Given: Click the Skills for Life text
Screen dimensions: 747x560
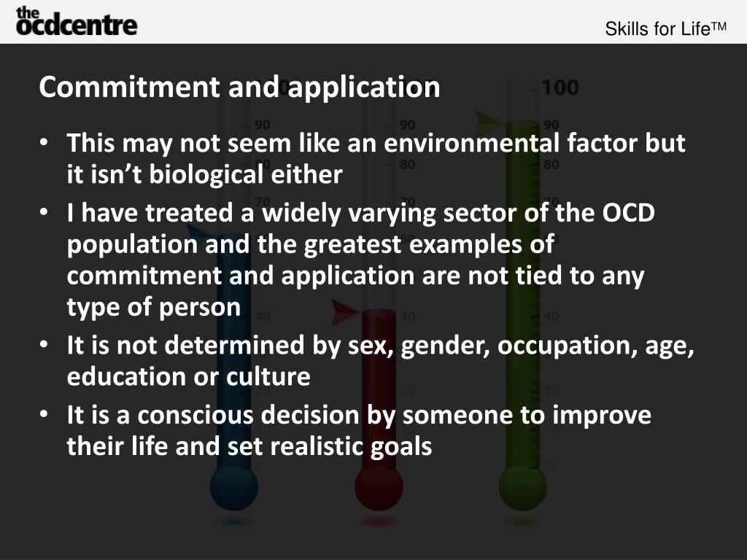Looking at the screenshot, I should [665, 29].
